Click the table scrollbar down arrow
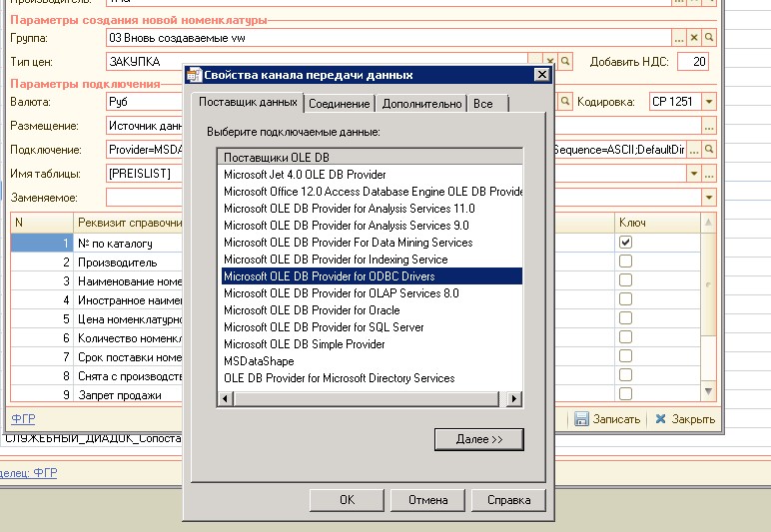771x532 pixels. coord(708,391)
